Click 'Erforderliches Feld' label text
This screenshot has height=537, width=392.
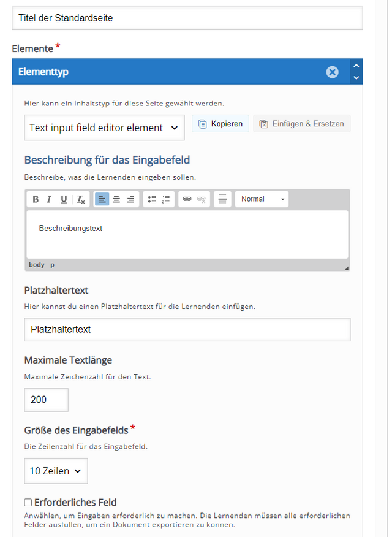[x=75, y=503]
